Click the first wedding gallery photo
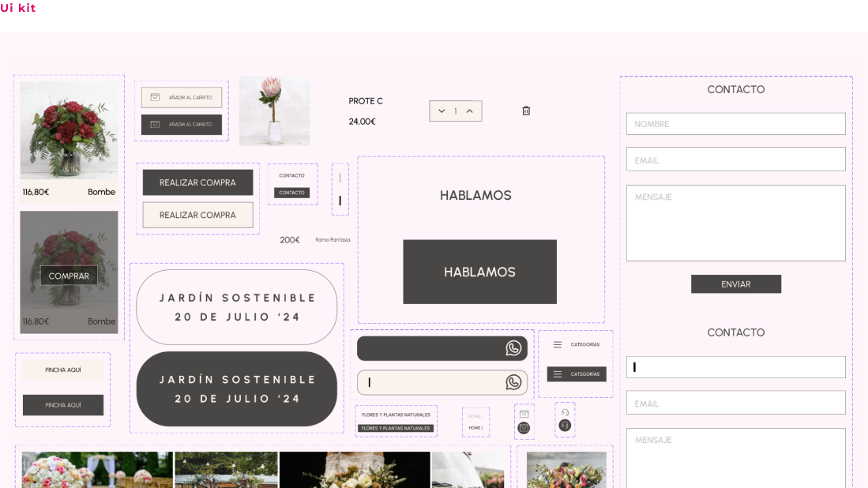Screen dimensions: 868x488 pyautogui.click(x=97, y=470)
